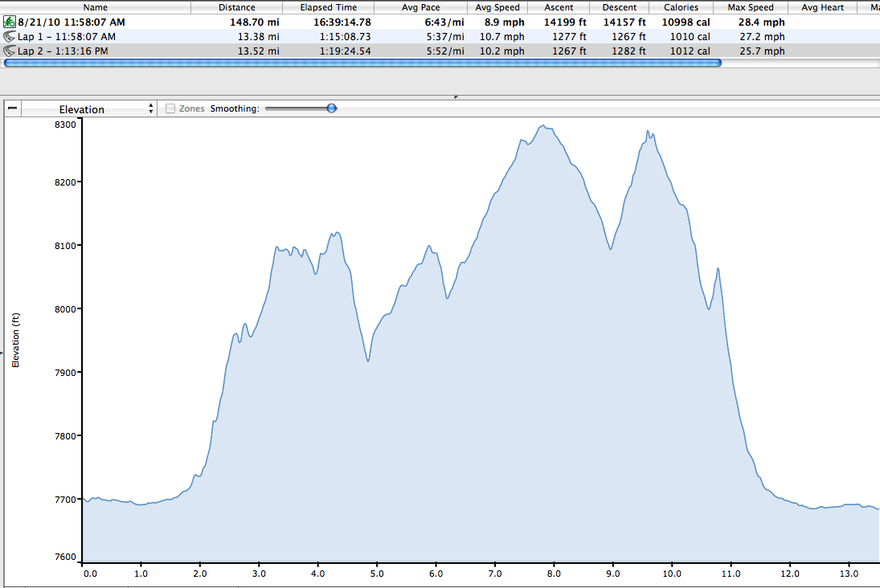Click the Avg Pace column header
Viewport: 880px width, 588px height.
[x=419, y=7]
